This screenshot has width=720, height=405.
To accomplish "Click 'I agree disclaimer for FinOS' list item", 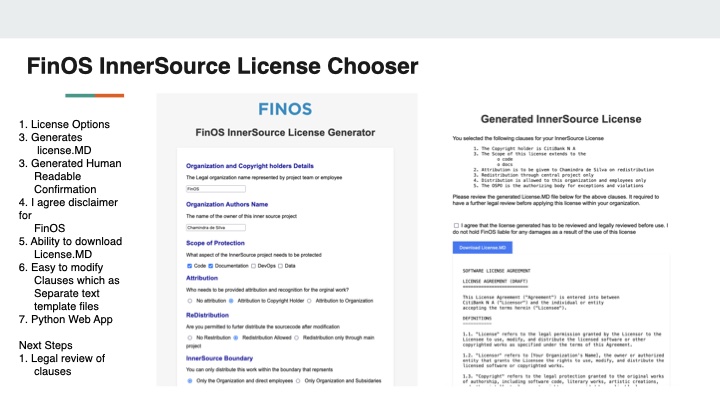I will coord(68,215).
